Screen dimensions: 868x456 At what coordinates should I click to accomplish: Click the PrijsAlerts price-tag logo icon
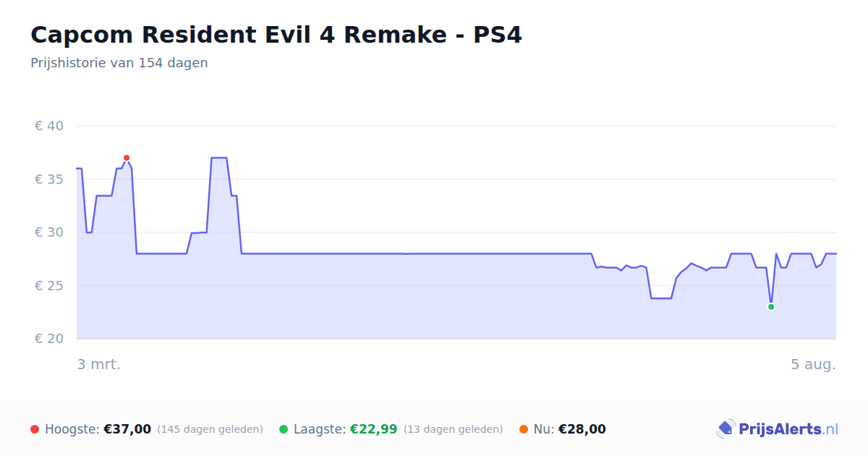(726, 429)
